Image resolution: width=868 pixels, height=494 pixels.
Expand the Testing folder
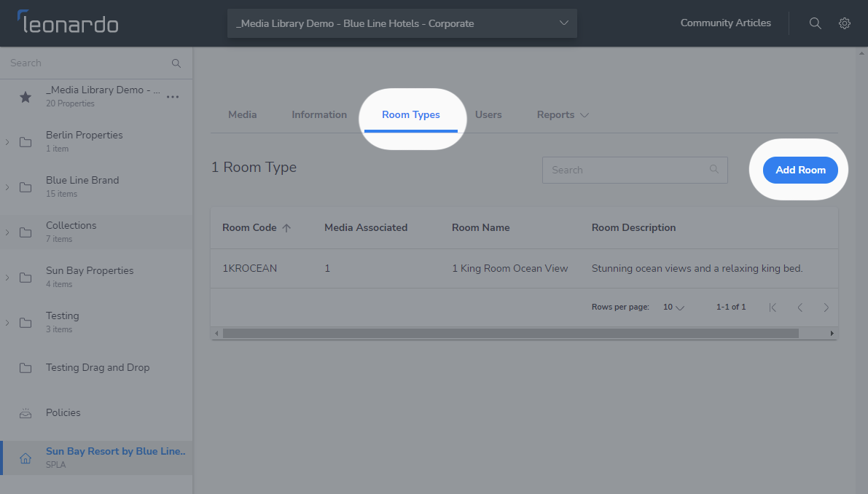(x=7, y=323)
